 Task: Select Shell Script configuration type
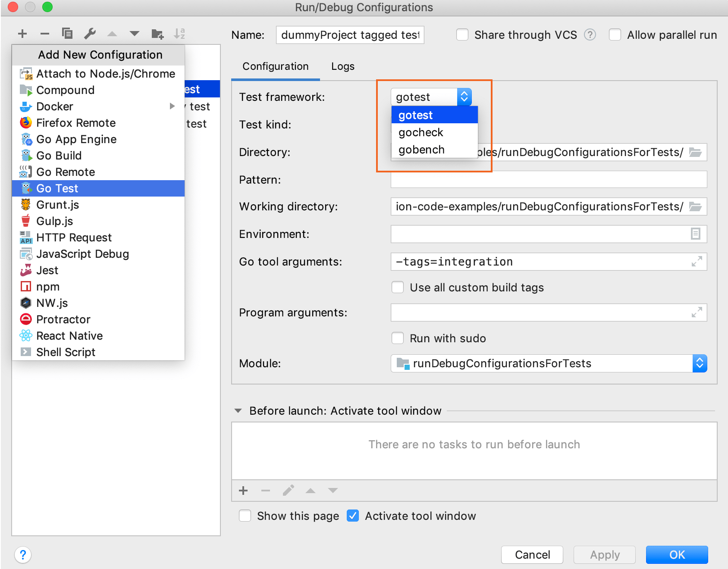point(98,352)
